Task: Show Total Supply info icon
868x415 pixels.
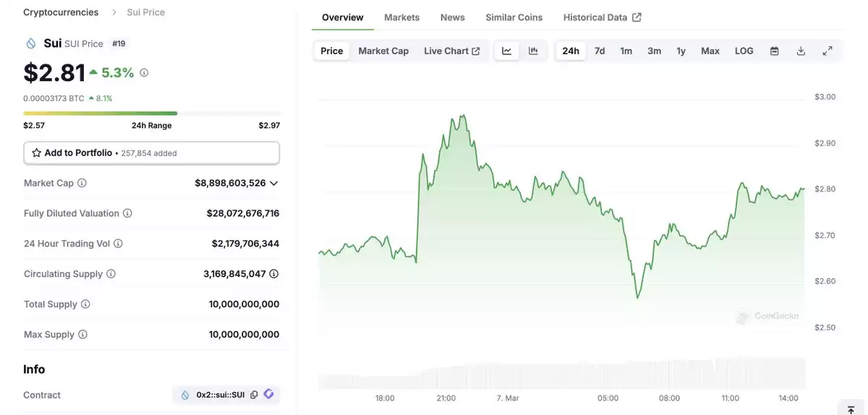Action: pos(85,304)
